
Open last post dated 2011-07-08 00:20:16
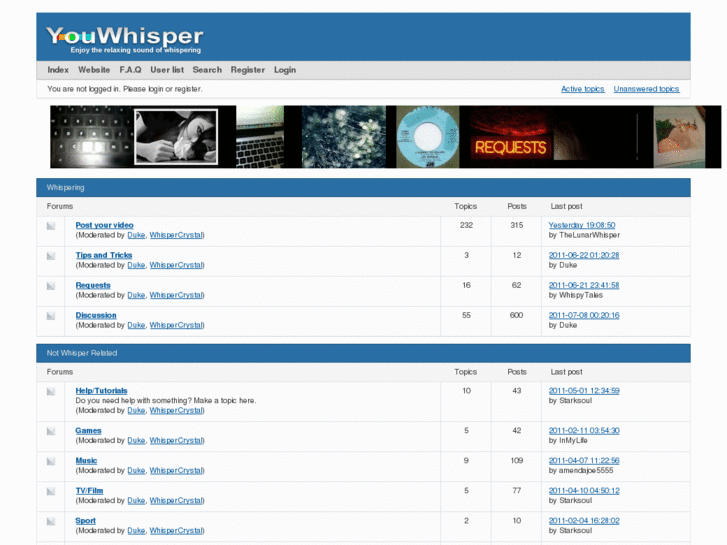click(584, 315)
